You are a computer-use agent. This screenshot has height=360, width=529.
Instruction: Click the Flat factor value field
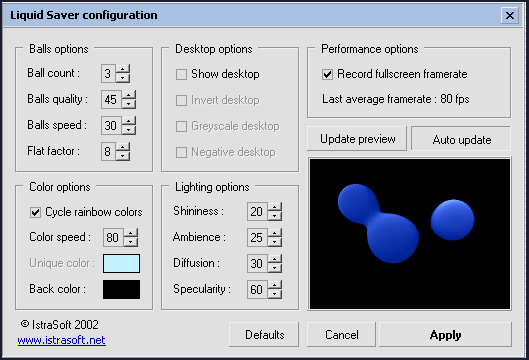(108, 151)
